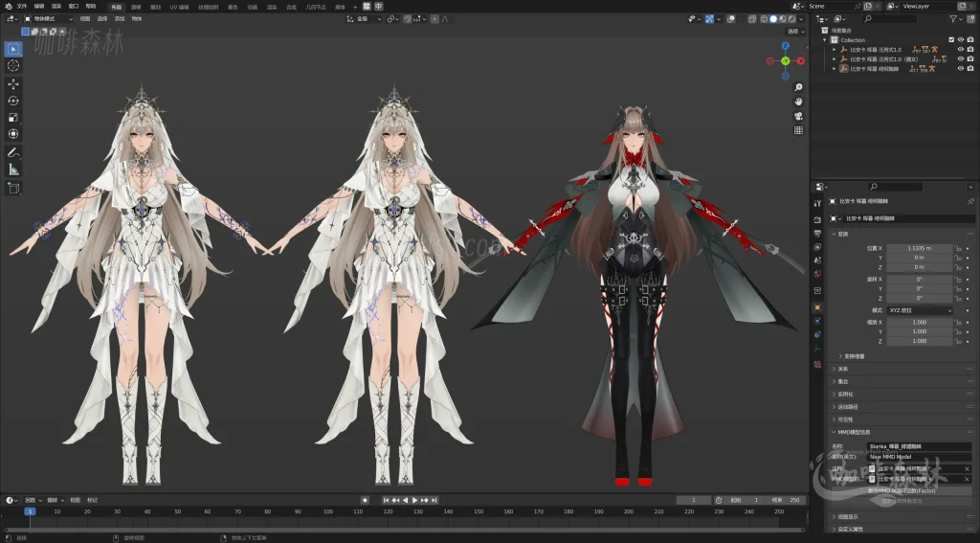Click the Options button in viewport corner
This screenshot has height=543, width=980.
[x=795, y=32]
